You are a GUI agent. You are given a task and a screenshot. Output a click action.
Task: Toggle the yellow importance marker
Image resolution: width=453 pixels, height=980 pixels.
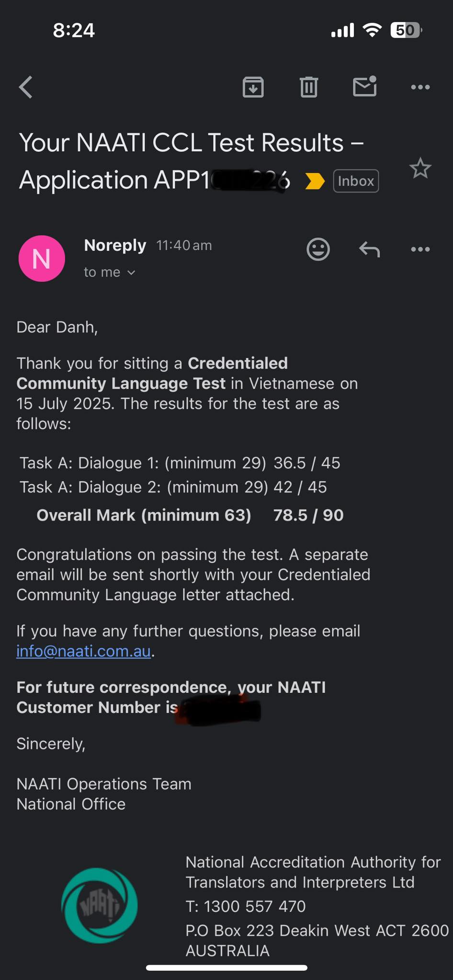coord(315,181)
